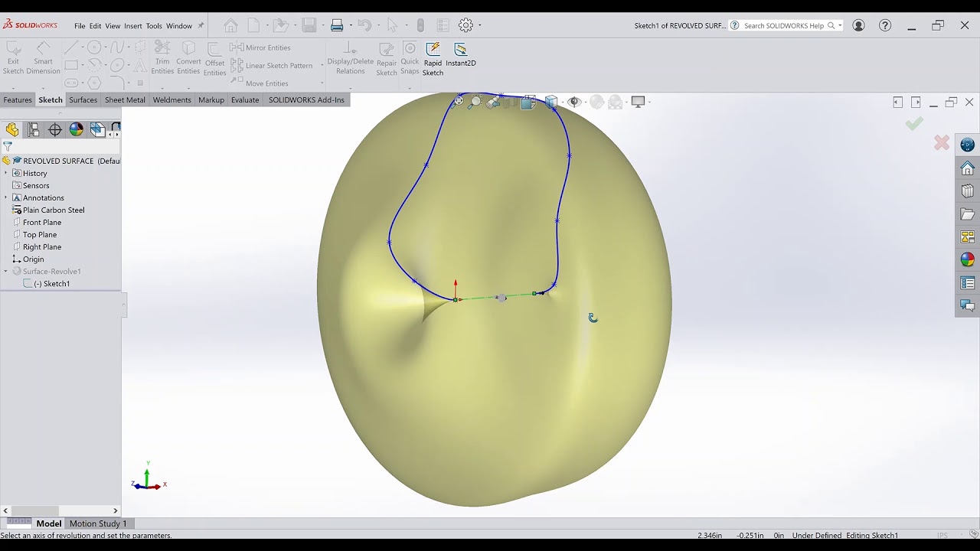
Task: Open the View menu
Action: click(x=113, y=26)
